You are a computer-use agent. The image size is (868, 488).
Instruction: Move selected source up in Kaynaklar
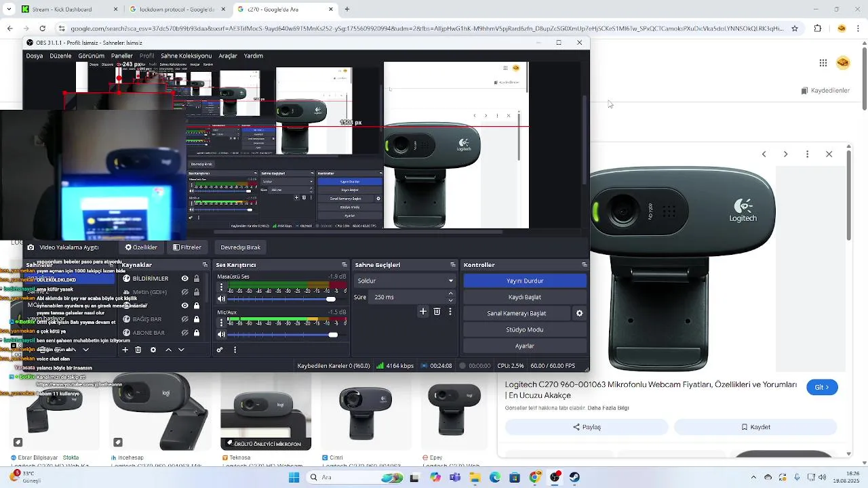click(x=168, y=350)
